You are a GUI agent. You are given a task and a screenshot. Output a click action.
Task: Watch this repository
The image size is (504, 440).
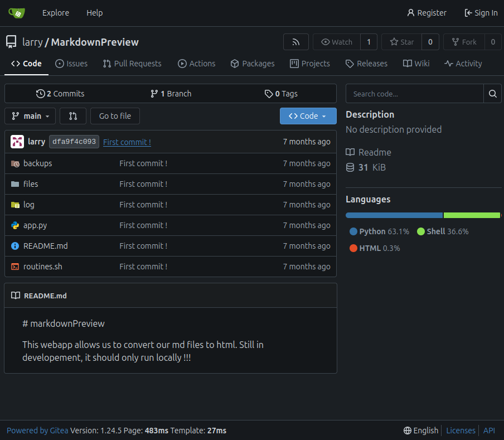[337, 42]
